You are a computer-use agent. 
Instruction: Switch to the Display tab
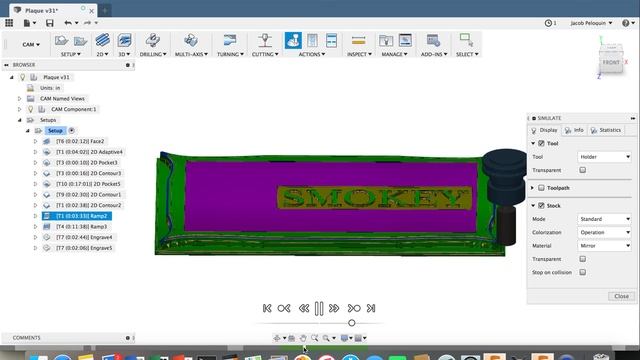coord(544,130)
